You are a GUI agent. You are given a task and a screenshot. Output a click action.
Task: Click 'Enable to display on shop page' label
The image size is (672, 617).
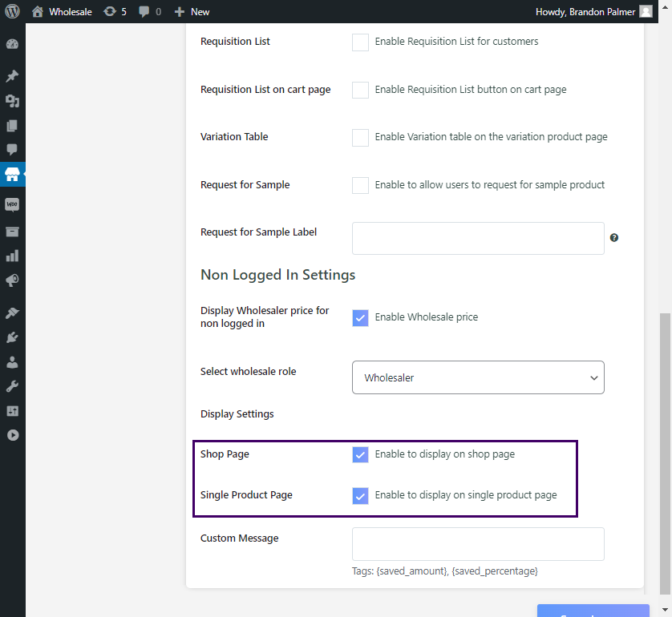445,454
